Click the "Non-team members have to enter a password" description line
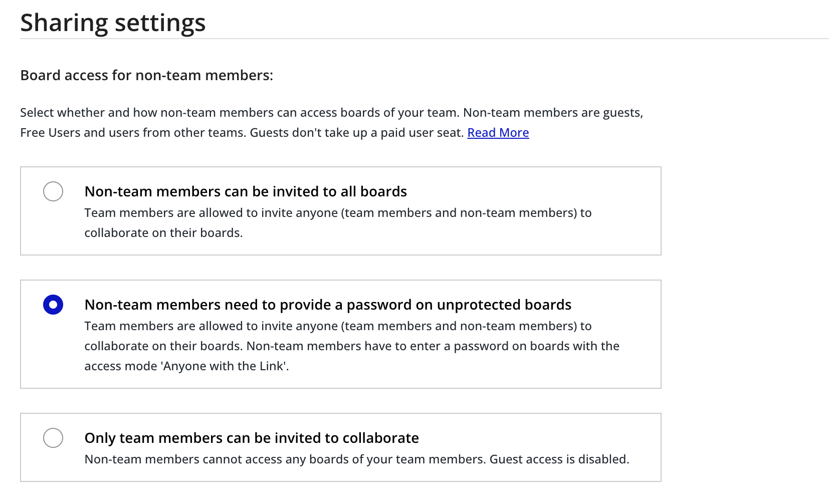Image resolution: width=829 pixels, height=504 pixels. [x=433, y=346]
